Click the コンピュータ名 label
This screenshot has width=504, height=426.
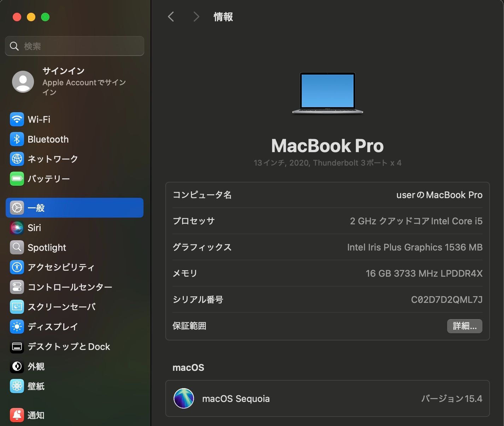(x=202, y=195)
